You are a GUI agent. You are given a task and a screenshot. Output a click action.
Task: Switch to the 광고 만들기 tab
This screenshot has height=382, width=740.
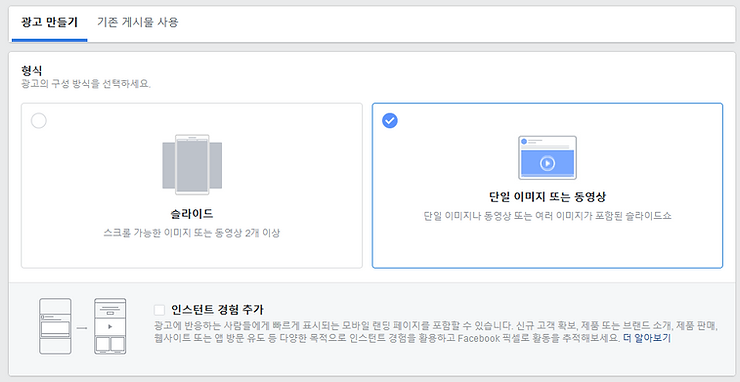coord(50,22)
